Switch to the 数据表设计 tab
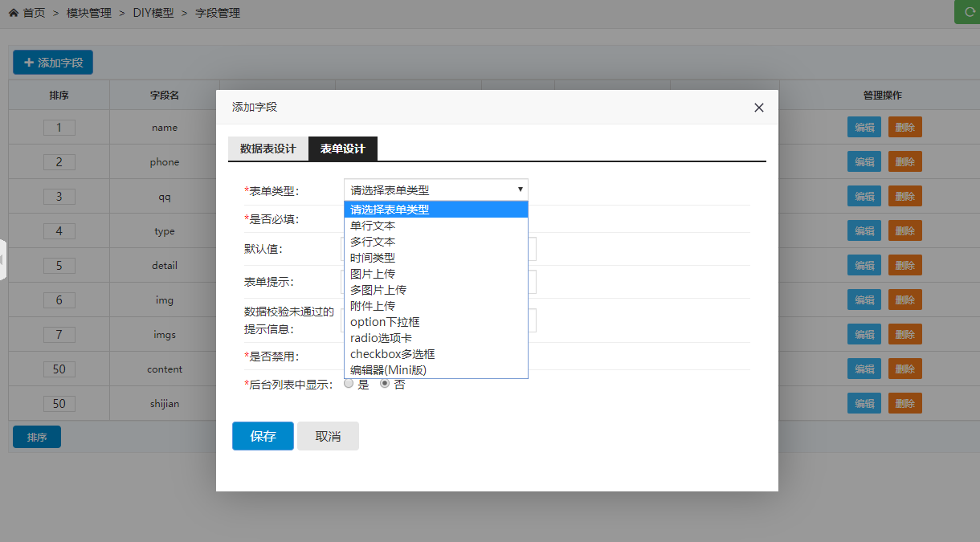The width and height of the screenshot is (980, 542). tap(268, 149)
